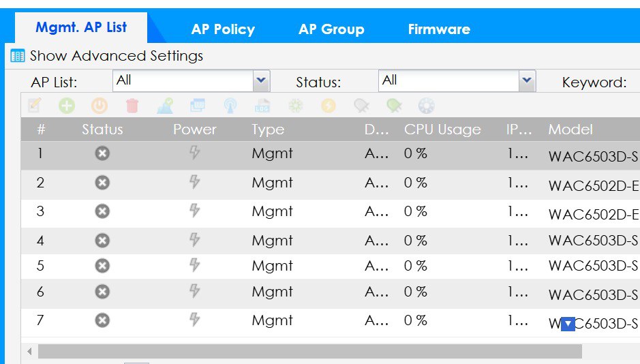Click status X icon in row 2
Viewport: 640px width, 364px height.
pos(102,183)
